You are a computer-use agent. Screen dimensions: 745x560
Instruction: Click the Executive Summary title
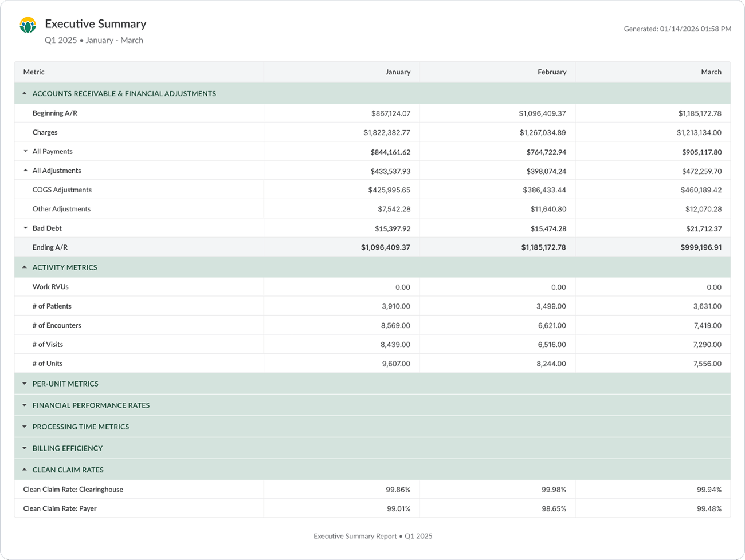96,24
